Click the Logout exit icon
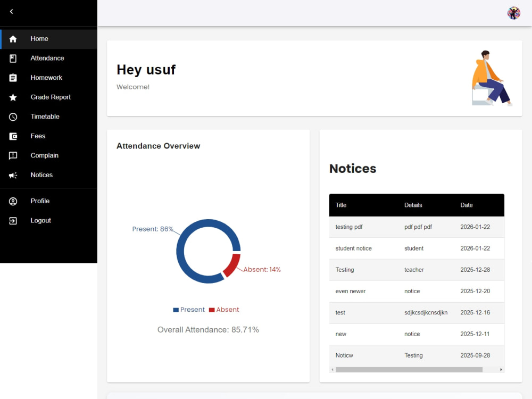Screen dimensions: 532x399 click(13, 221)
